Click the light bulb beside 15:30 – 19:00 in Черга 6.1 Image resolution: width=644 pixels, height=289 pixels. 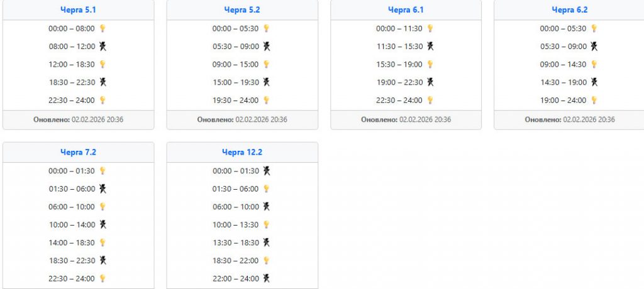click(430, 64)
